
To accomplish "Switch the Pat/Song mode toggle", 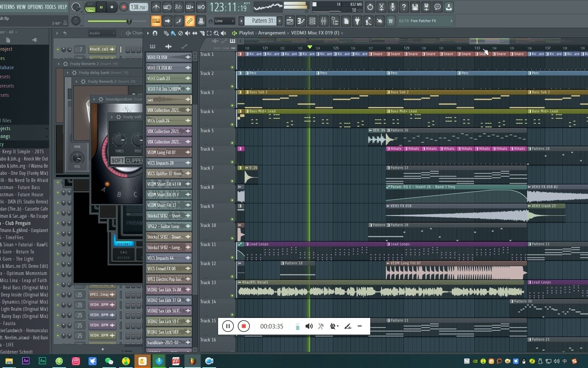I will (90, 7).
